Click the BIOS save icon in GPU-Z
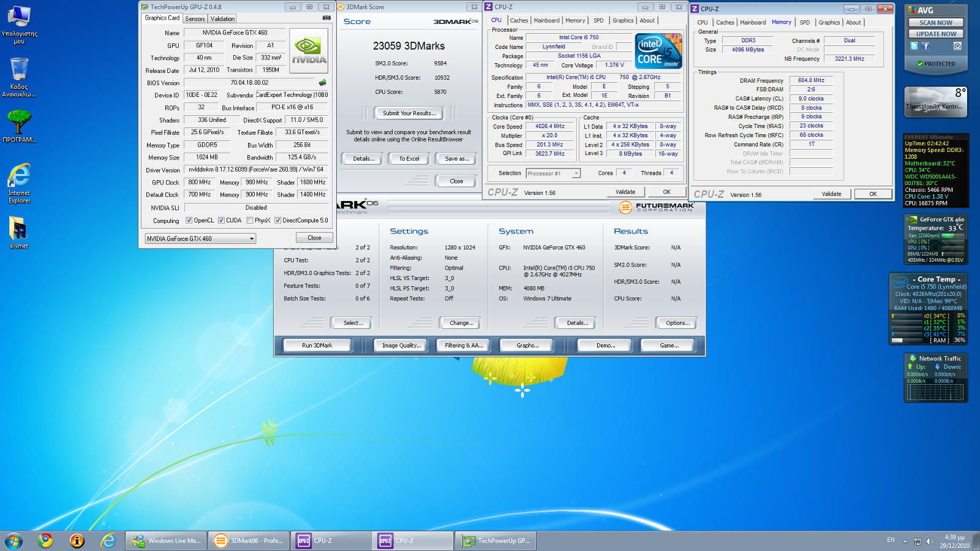Screen dimensions: 980x551 [x=323, y=82]
